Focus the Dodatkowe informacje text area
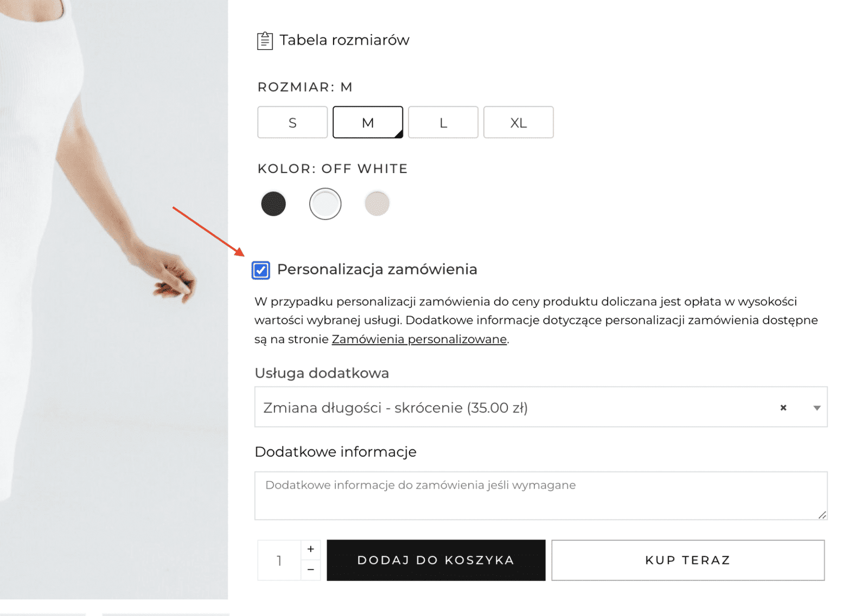 (x=540, y=496)
